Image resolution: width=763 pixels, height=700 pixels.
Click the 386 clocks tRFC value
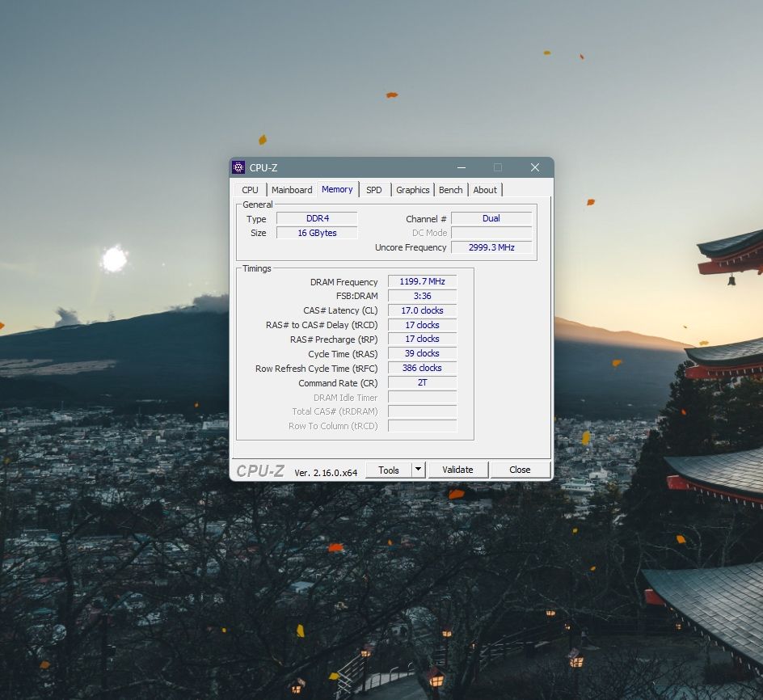423,368
